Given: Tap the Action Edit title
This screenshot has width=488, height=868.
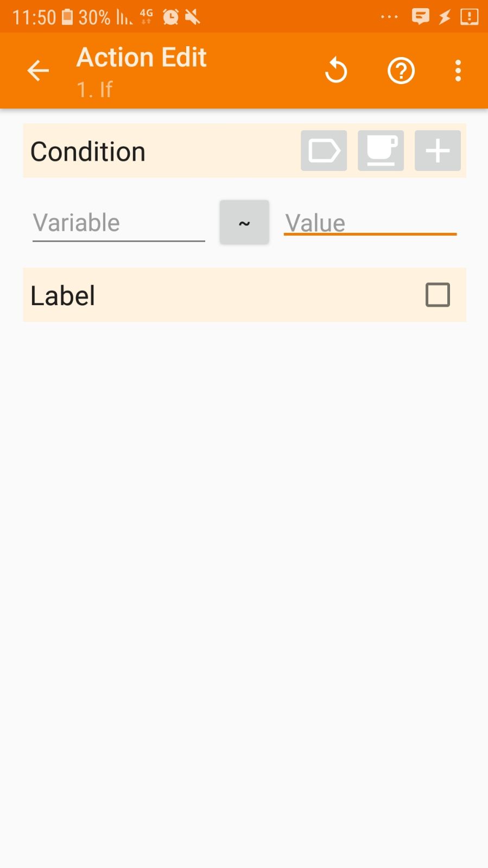Looking at the screenshot, I should 142,57.
